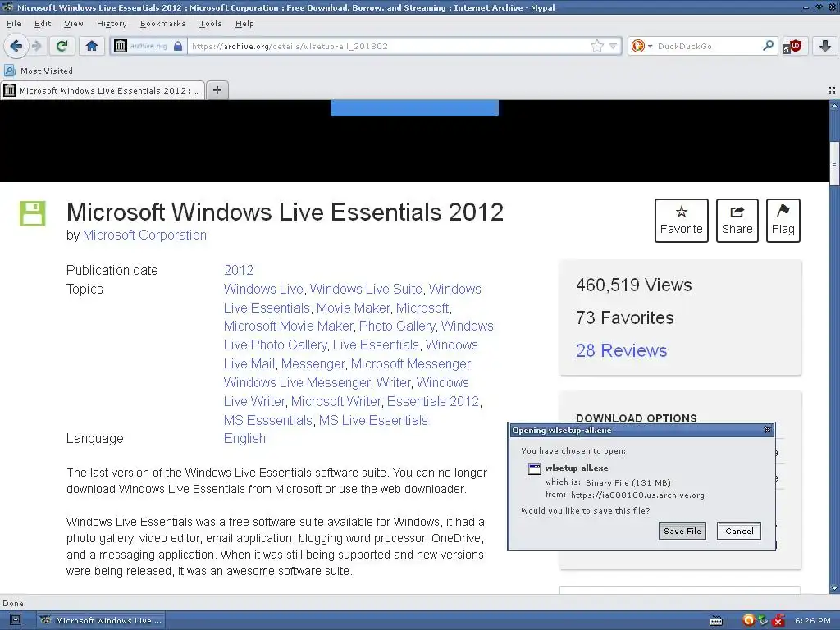This screenshot has height=630, width=840.
Task: Select the Microsoft Windows Live Essentials tab
Action: pyautogui.click(x=103, y=90)
